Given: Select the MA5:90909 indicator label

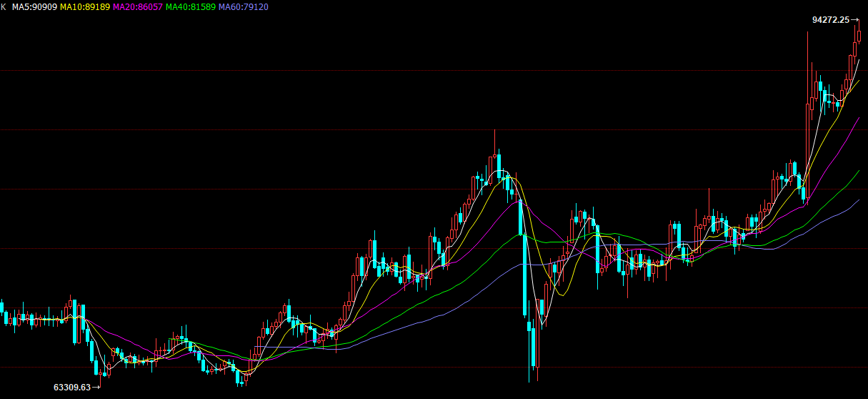Looking at the screenshot, I should (34, 6).
